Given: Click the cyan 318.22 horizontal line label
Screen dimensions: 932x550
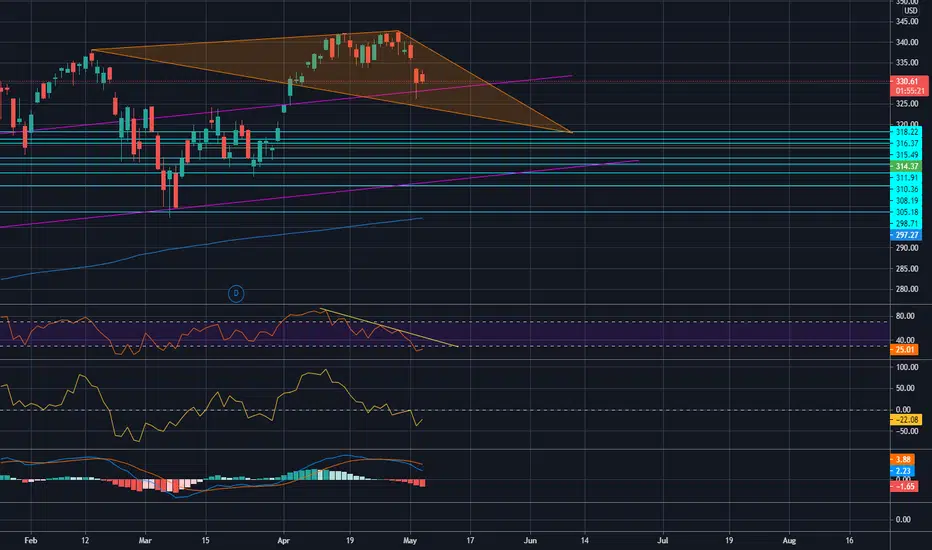Looking at the screenshot, I should coord(906,132).
